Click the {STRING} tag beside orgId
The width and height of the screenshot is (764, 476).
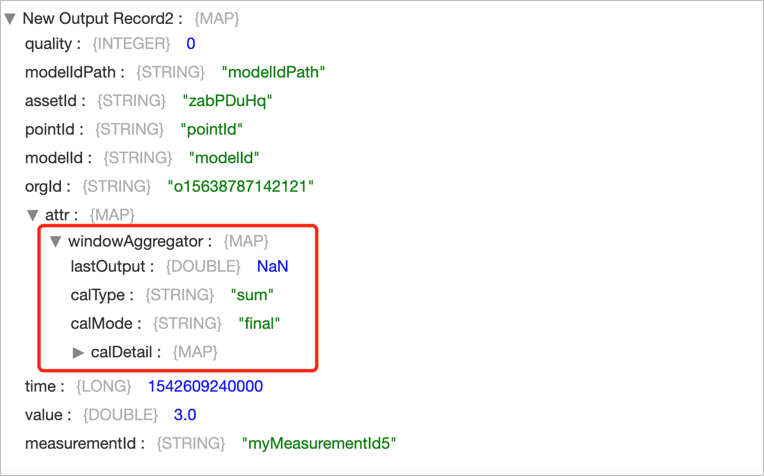click(116, 187)
